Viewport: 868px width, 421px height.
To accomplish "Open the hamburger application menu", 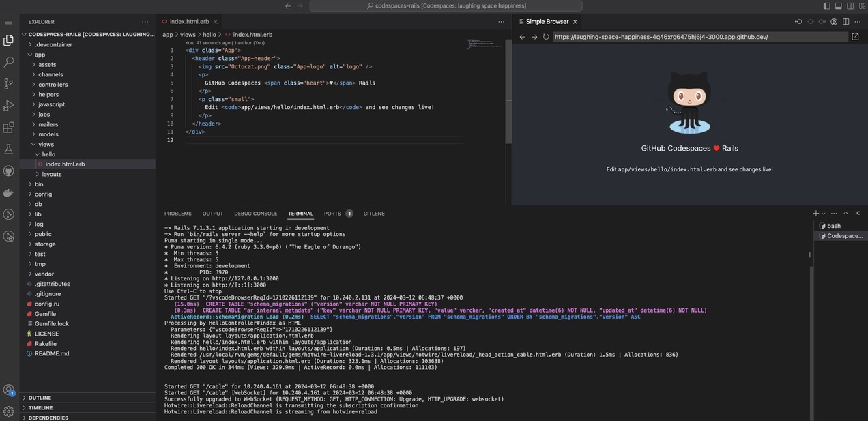I will point(9,22).
